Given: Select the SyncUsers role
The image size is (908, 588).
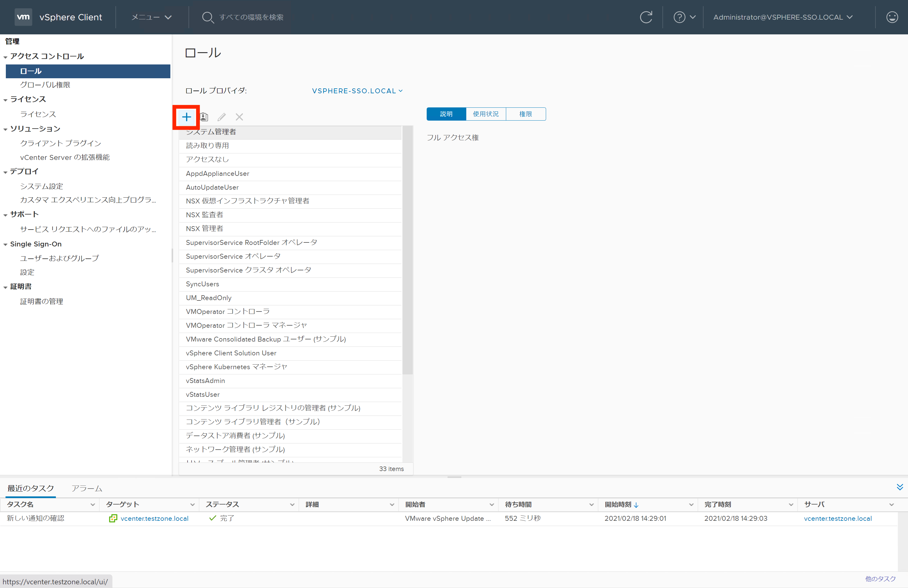Looking at the screenshot, I should [x=290, y=284].
